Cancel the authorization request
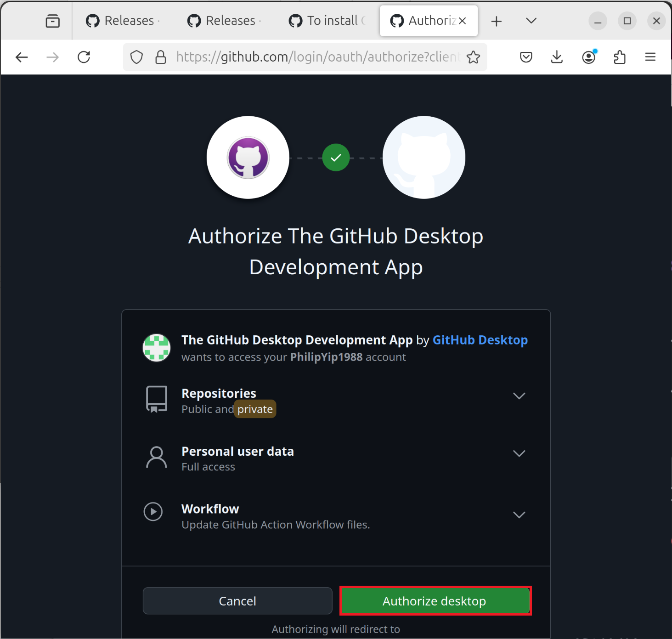672x639 pixels. pos(237,601)
